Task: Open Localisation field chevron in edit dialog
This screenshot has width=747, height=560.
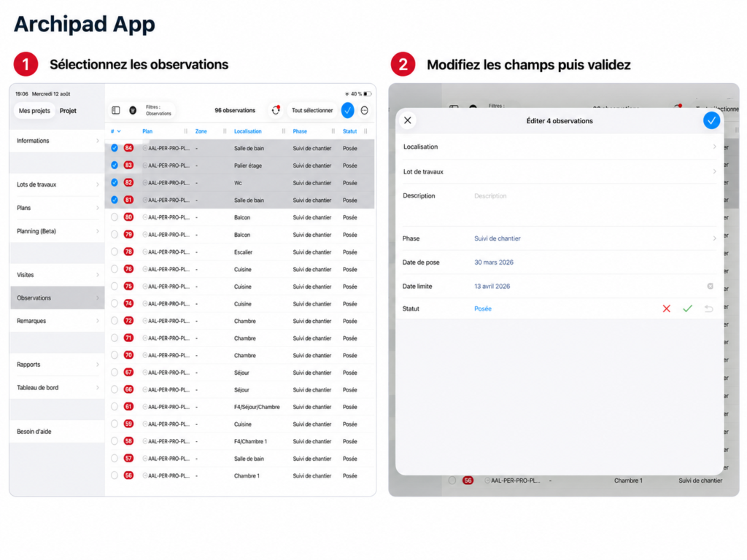Action: point(714,147)
